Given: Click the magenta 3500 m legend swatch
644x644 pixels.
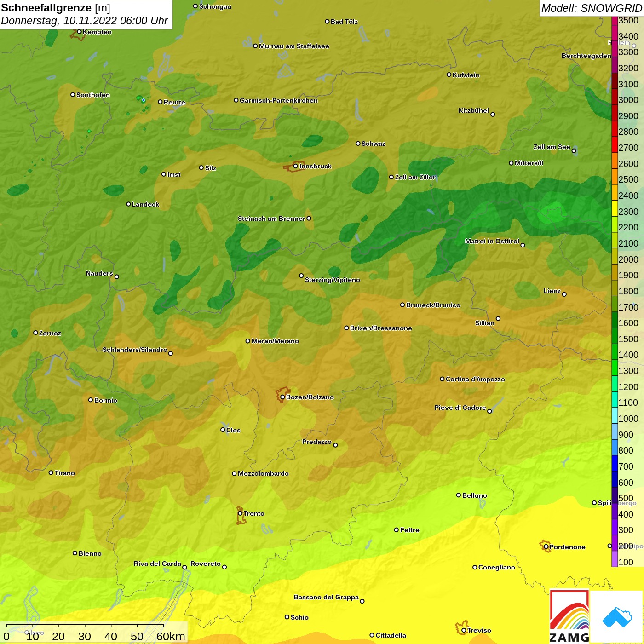Looking at the screenshot, I should (615, 21).
